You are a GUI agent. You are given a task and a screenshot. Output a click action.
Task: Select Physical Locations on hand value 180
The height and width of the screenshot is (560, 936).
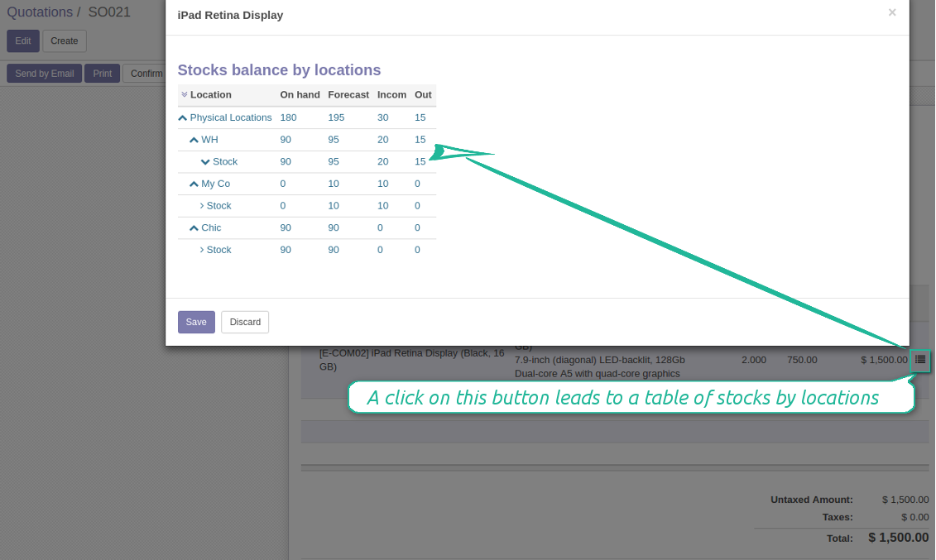(x=288, y=117)
